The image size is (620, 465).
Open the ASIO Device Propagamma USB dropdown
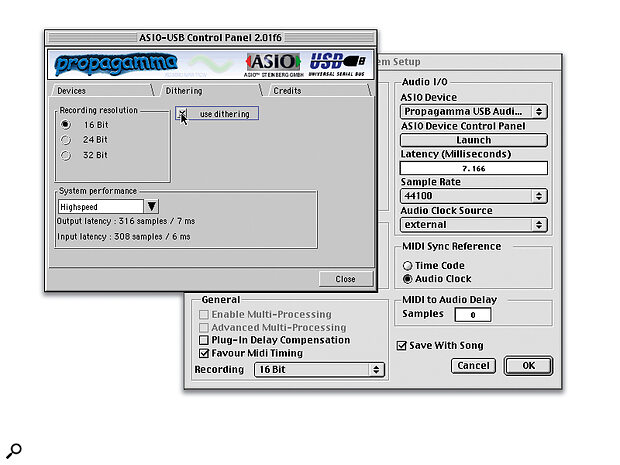473,112
